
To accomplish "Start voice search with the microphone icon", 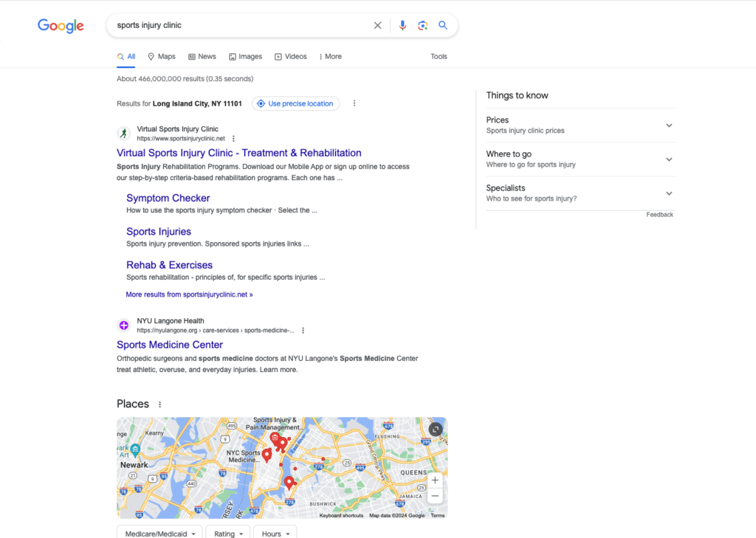I will point(402,26).
